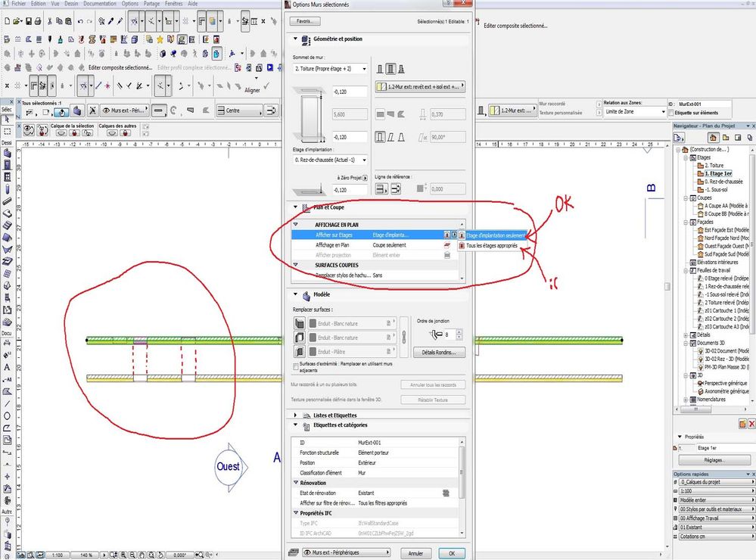Toggle 'Surfaces d'extrémité' replace checkbox

point(296,367)
